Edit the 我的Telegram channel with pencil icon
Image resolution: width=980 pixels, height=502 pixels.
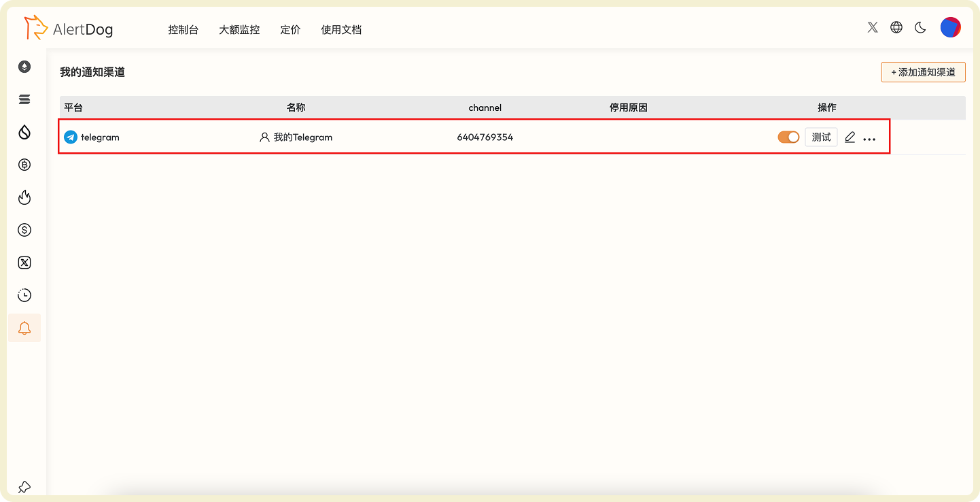pos(850,137)
